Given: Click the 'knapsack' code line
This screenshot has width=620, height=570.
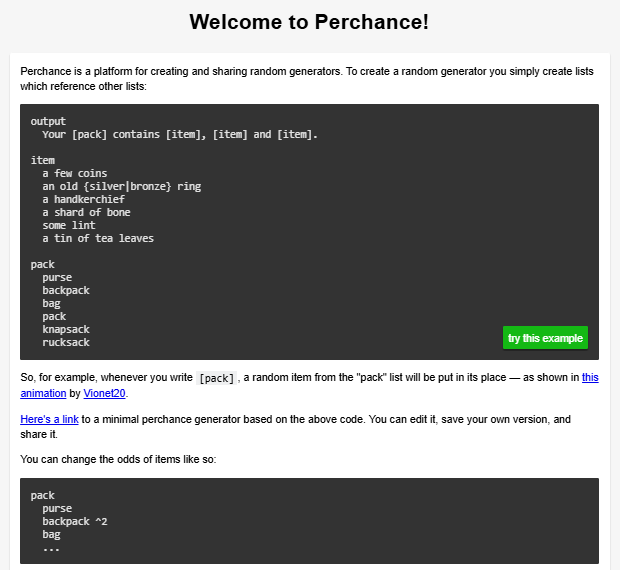Looking at the screenshot, I should pyautogui.click(x=66, y=329).
